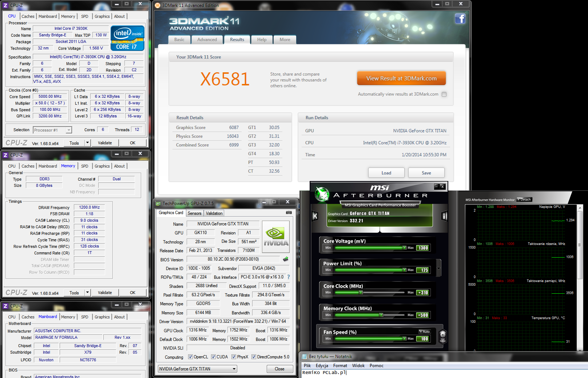The width and height of the screenshot is (588, 378).
Task: Click the Core Clock slider handle
Action: 361,292
